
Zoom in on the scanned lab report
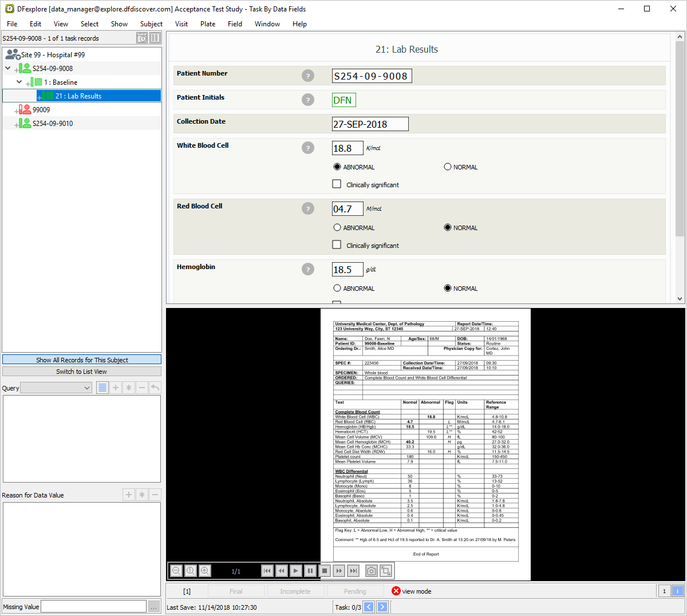(205, 571)
